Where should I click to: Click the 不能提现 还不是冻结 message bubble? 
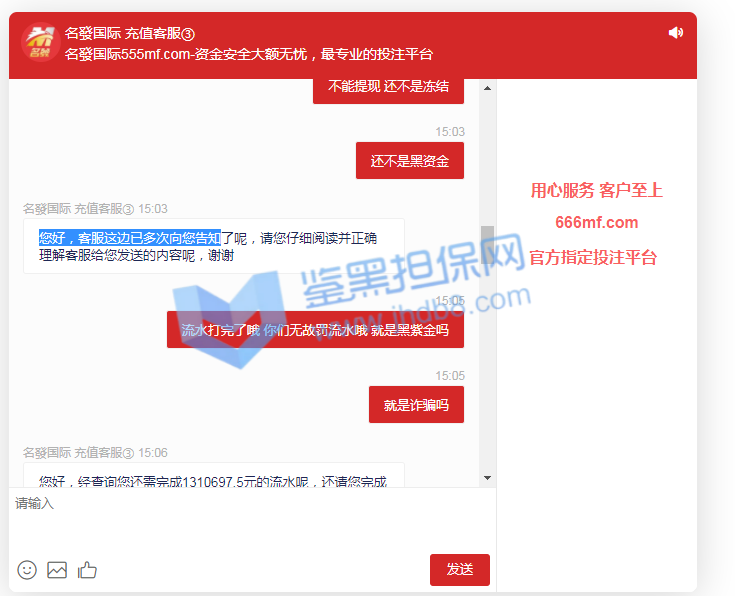click(x=388, y=87)
